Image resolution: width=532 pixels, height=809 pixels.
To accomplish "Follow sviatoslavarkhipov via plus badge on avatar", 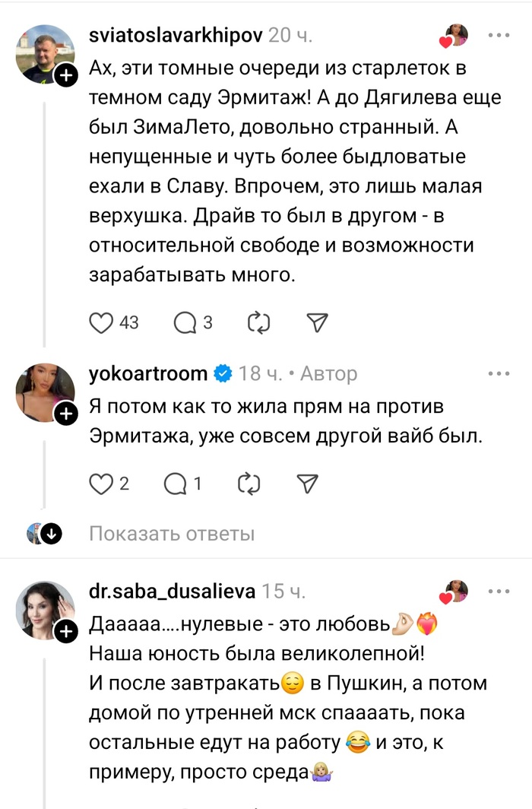I will coord(66,76).
